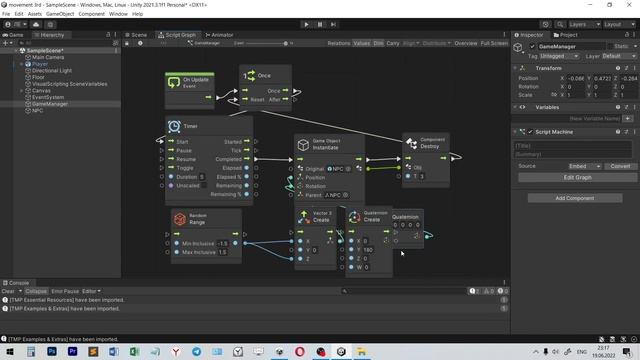
Task: Toggle the Script Machine enabled checkbox
Action: tap(530, 132)
